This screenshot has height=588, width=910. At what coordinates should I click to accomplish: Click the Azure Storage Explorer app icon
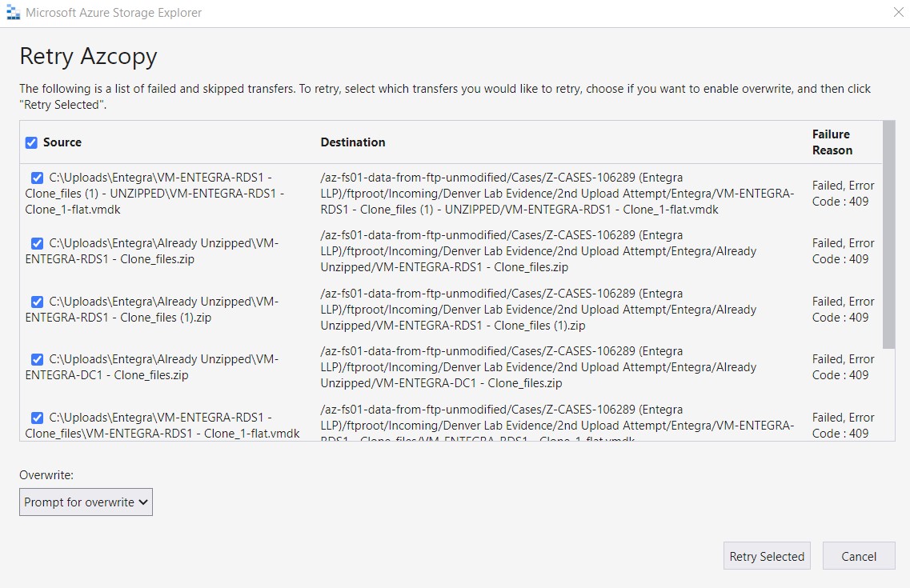(x=13, y=12)
